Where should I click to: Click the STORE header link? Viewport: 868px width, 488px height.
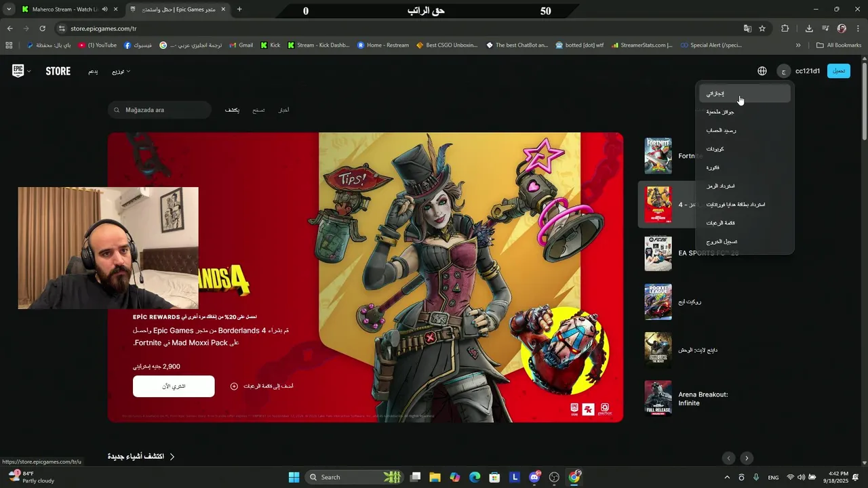pos(58,71)
